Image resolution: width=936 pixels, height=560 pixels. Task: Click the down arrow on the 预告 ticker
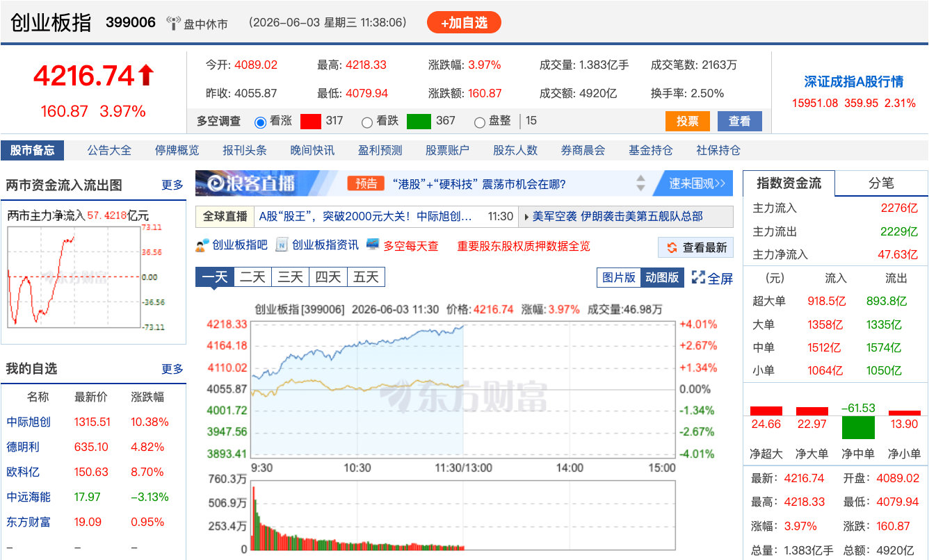(x=641, y=188)
